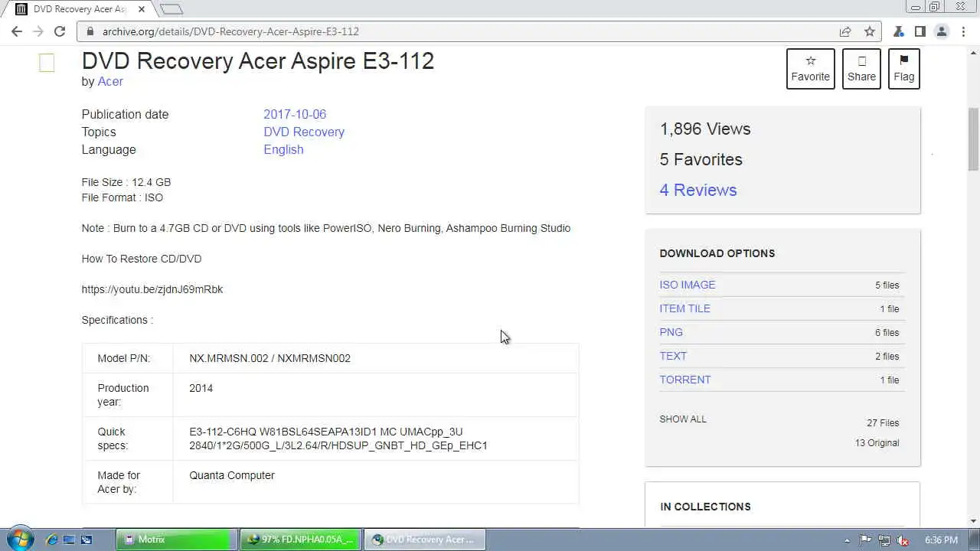
Task: Expand PNG download option
Action: [x=671, y=332]
